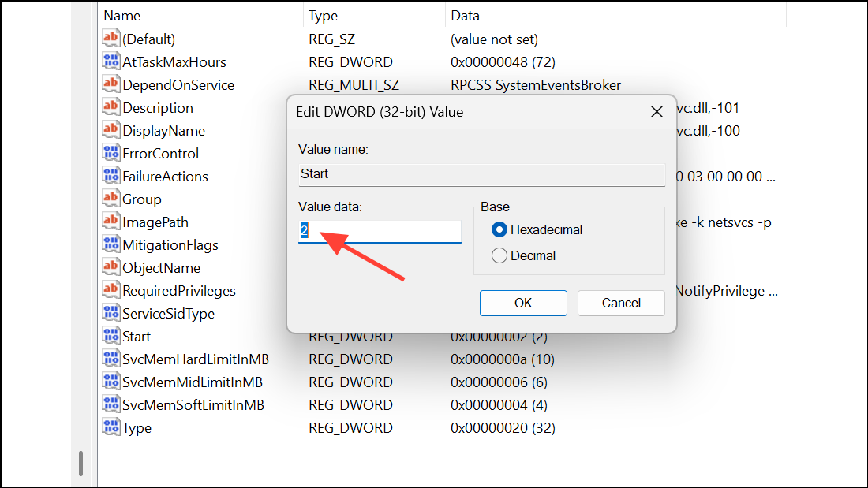Click the OK button

pyautogui.click(x=523, y=303)
